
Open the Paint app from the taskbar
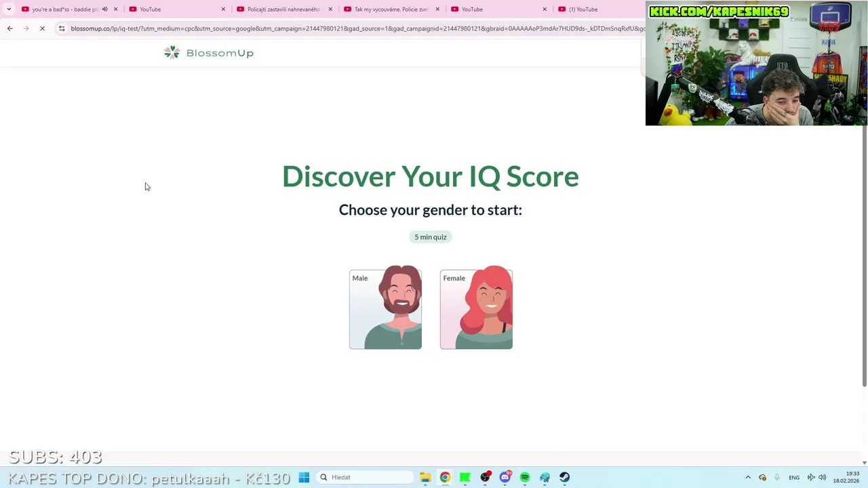tap(545, 477)
